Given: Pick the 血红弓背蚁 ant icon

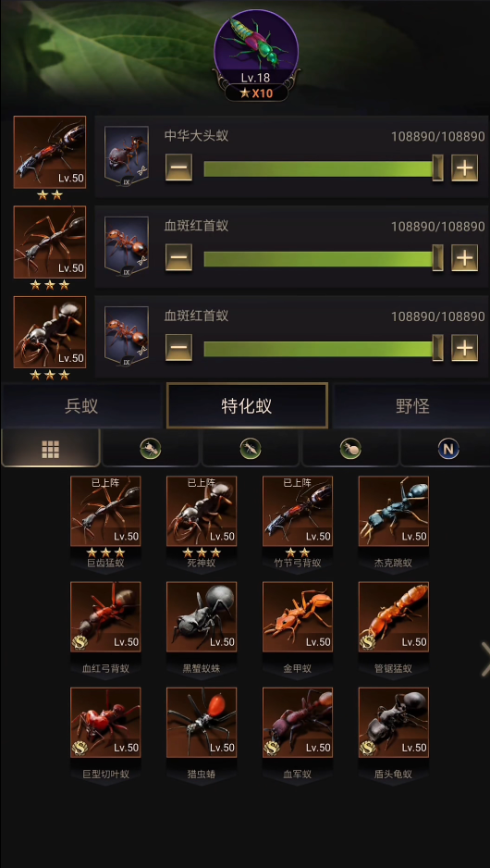Looking at the screenshot, I should pos(105,616).
